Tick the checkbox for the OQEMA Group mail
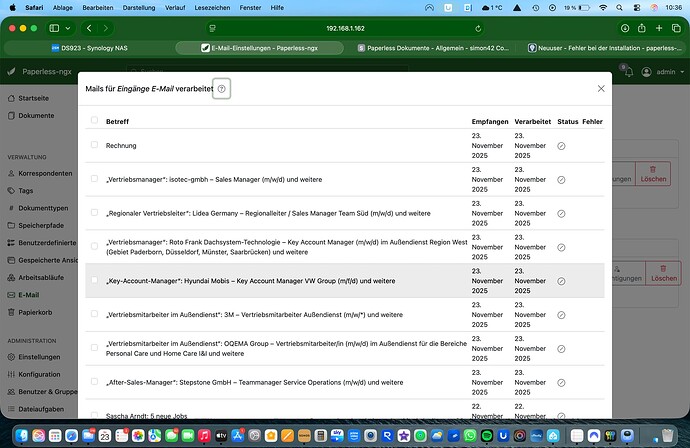The image size is (690, 448). 94,348
